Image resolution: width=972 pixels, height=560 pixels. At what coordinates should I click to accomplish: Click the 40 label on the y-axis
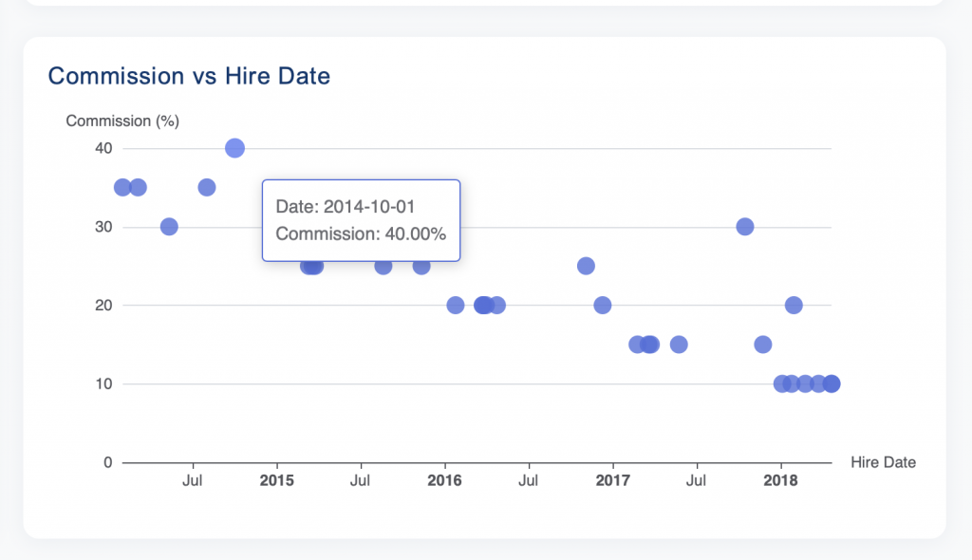(x=103, y=148)
